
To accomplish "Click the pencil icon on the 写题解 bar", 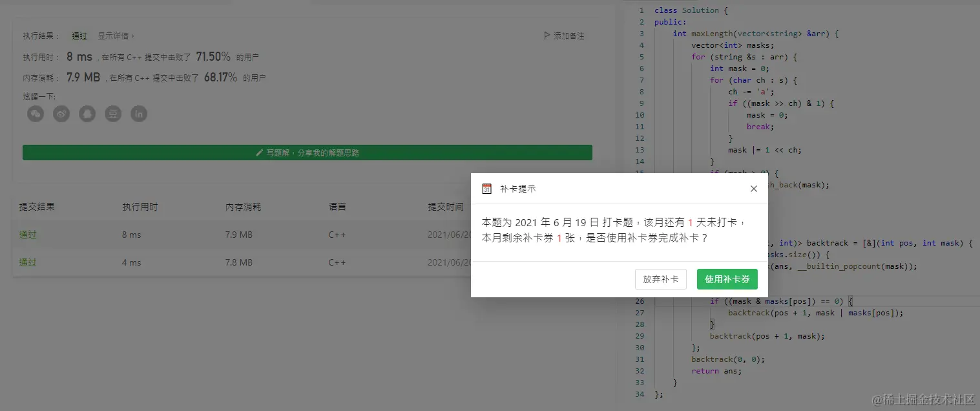I will tap(260, 153).
